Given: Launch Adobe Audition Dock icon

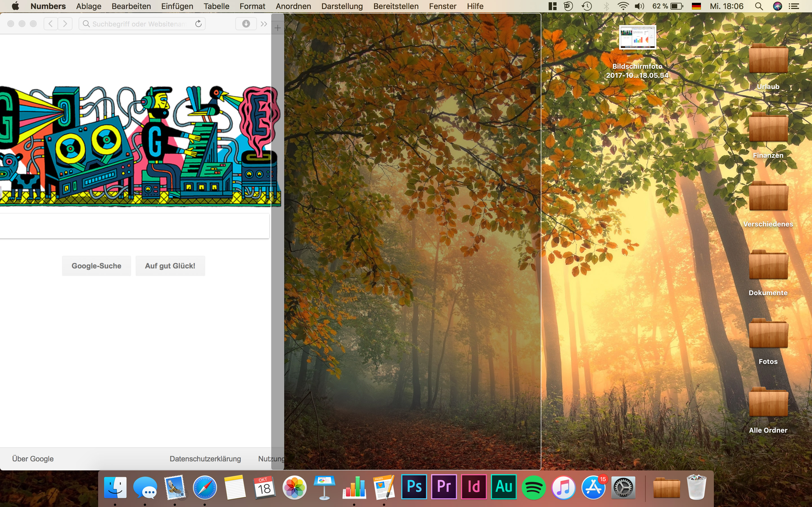Looking at the screenshot, I should pos(503,487).
